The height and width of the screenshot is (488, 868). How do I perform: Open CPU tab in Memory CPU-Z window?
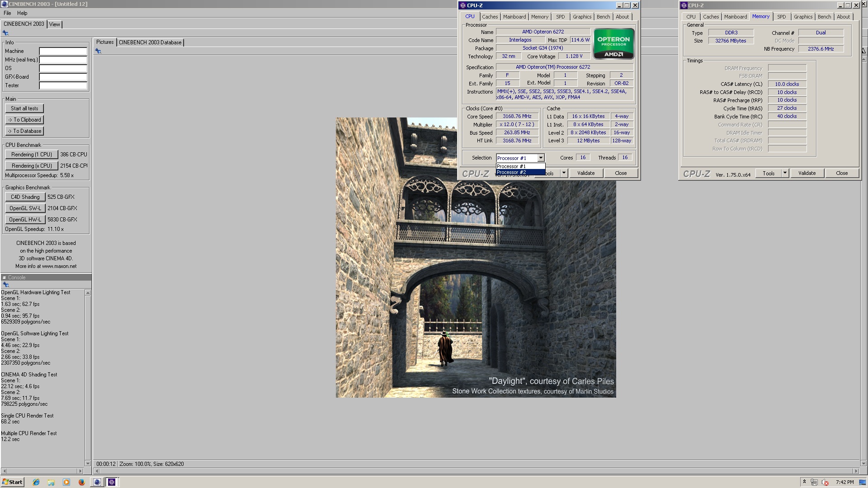[691, 17]
